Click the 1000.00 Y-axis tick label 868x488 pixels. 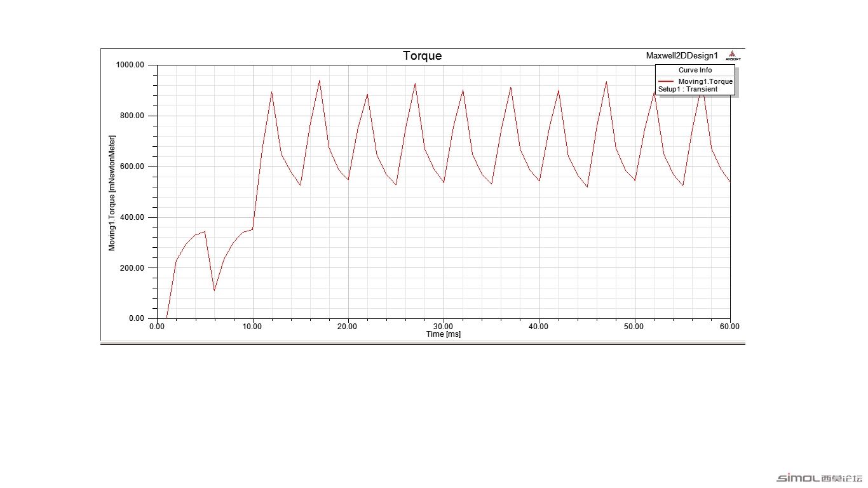[130, 65]
